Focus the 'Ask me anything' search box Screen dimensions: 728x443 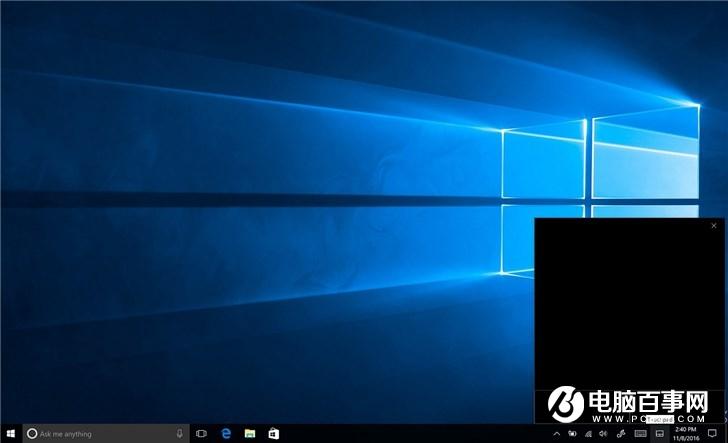pos(106,434)
